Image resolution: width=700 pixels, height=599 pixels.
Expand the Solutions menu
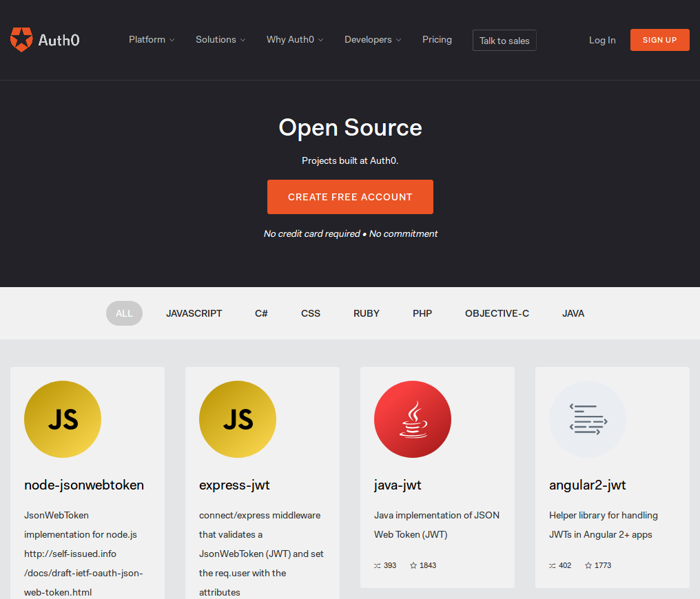click(x=220, y=40)
